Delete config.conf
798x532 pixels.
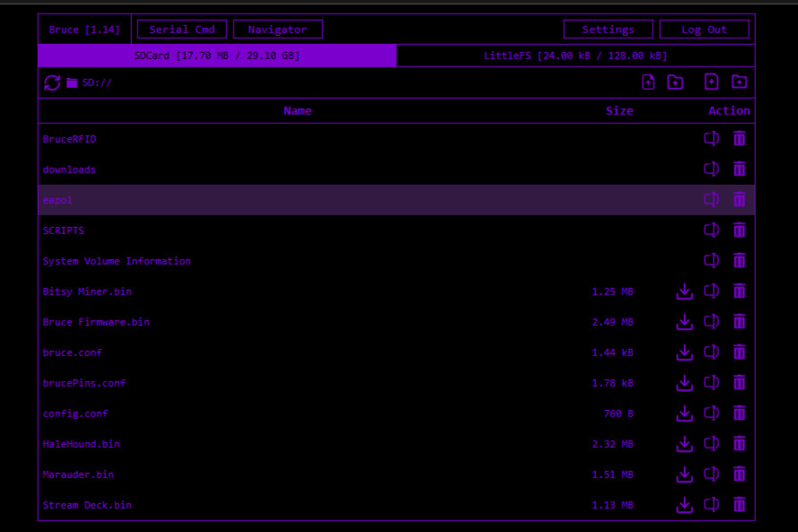pos(739,413)
